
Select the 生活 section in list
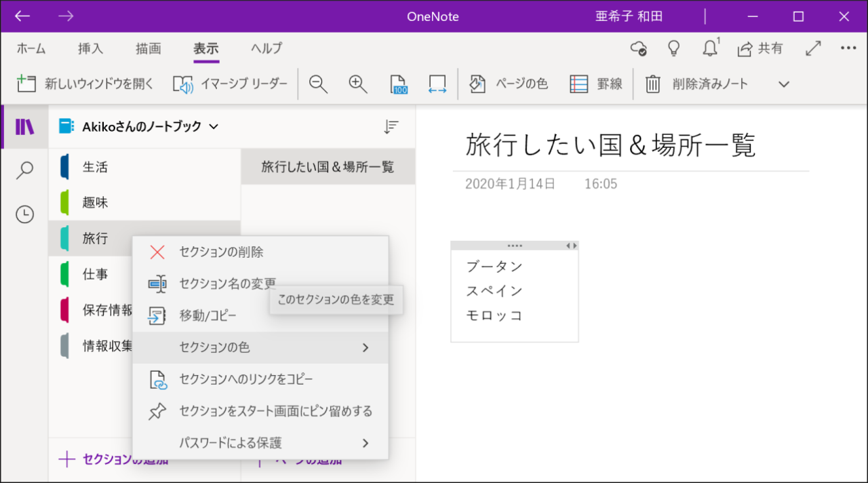point(95,167)
